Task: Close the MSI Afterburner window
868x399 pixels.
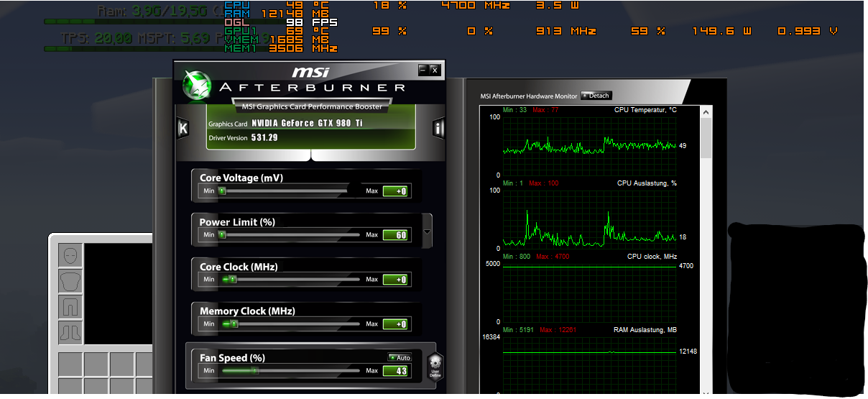Action: (434, 70)
